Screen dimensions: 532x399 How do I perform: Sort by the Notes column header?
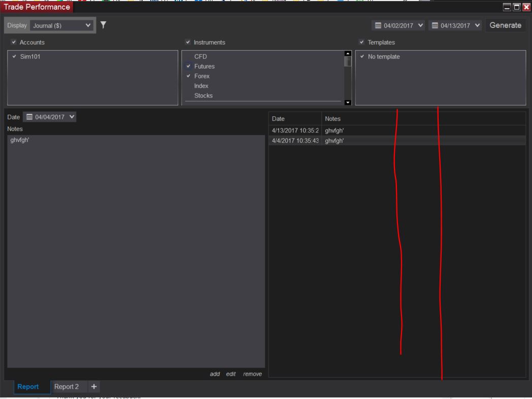pyautogui.click(x=423, y=119)
